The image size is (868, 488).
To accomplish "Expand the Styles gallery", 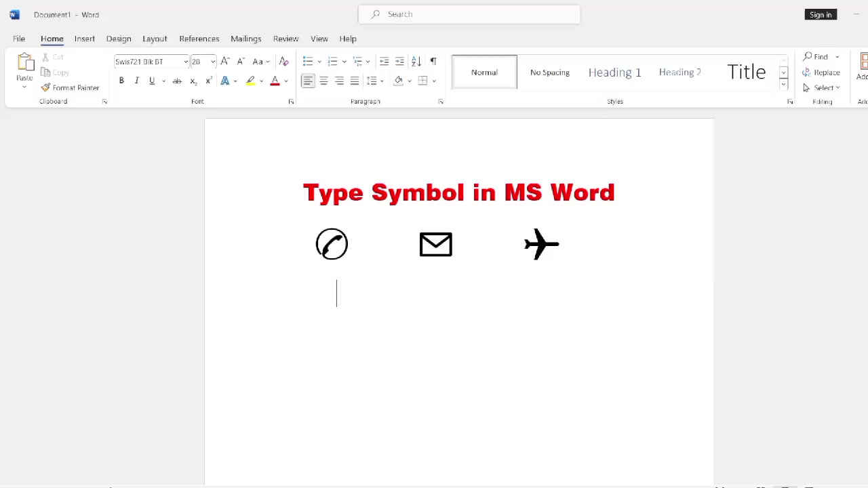I will coord(783,85).
